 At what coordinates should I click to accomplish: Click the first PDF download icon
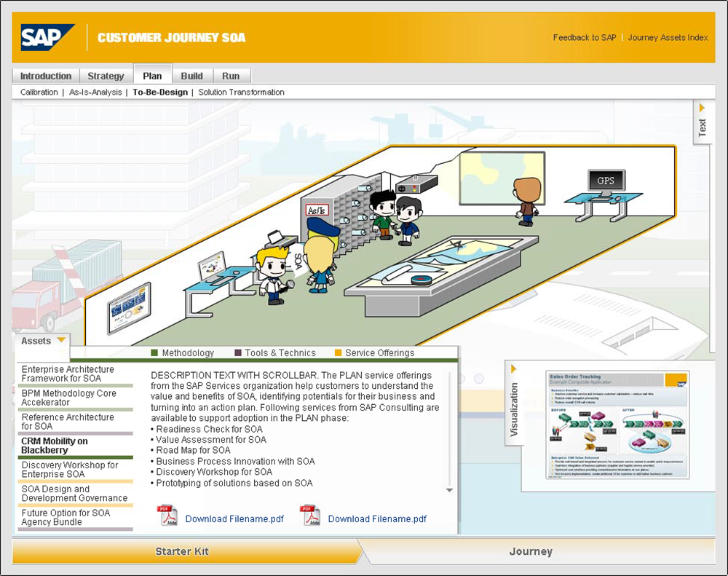click(167, 516)
